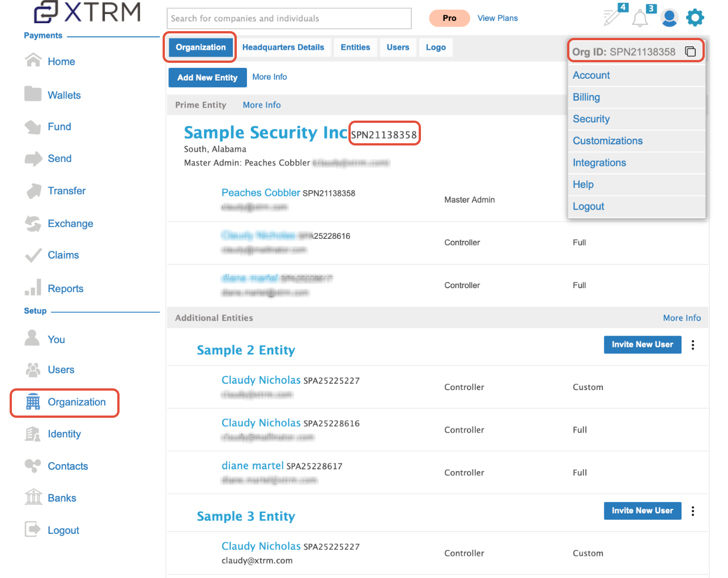Select the Send arrow icon
728x578 pixels.
[33, 159]
